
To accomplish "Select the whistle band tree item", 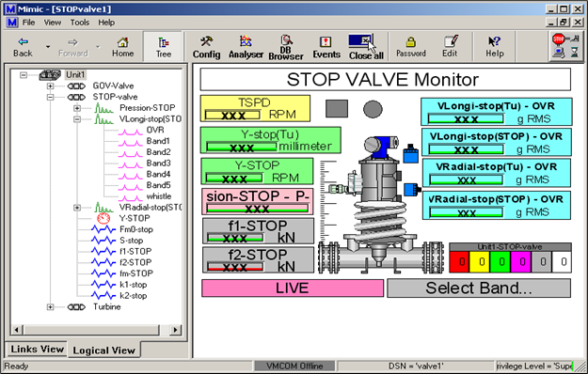I will pos(159,196).
